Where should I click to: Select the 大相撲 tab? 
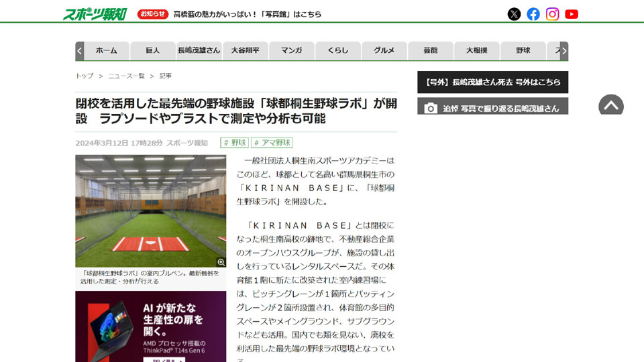(x=476, y=50)
